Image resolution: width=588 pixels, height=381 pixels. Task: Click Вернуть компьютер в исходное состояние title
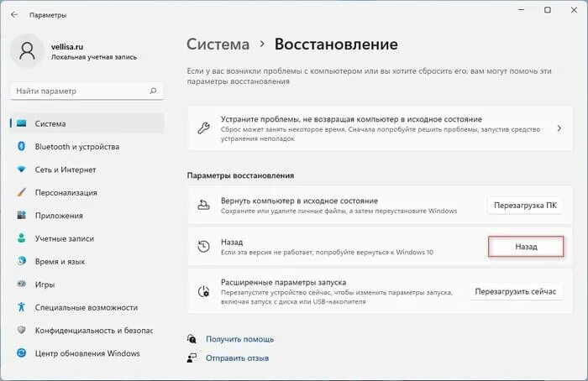pyautogui.click(x=299, y=201)
